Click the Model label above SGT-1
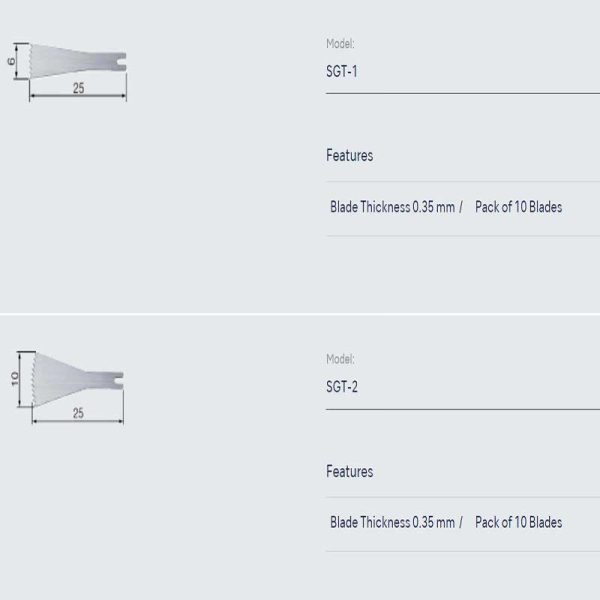The height and width of the screenshot is (600, 600). pyautogui.click(x=340, y=44)
